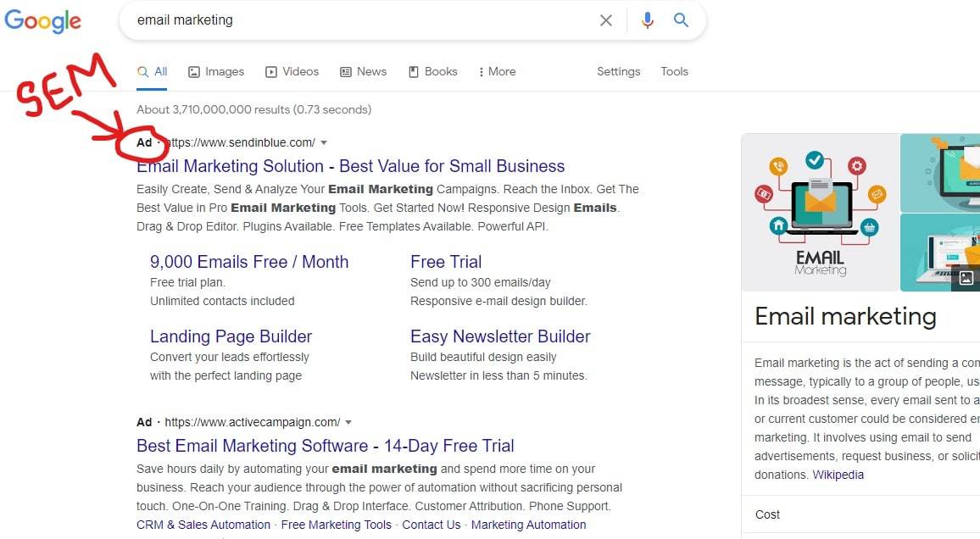Open the Landing Page Builder sitelink

coord(231,336)
